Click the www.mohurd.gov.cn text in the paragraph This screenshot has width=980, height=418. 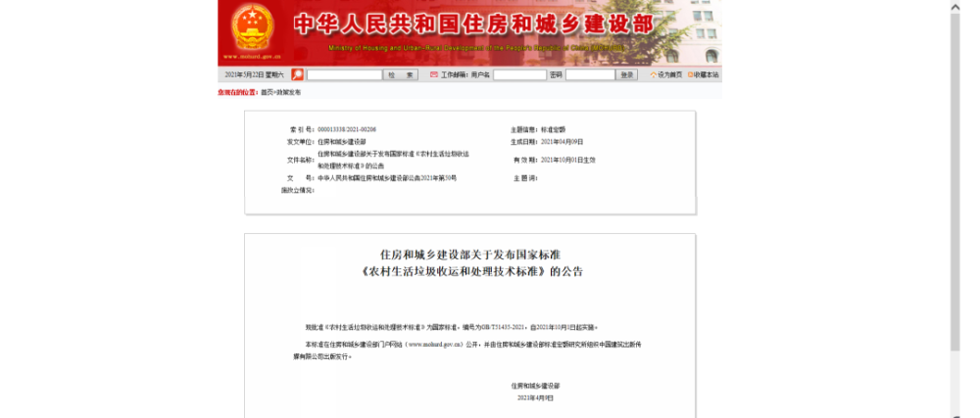tap(435, 344)
